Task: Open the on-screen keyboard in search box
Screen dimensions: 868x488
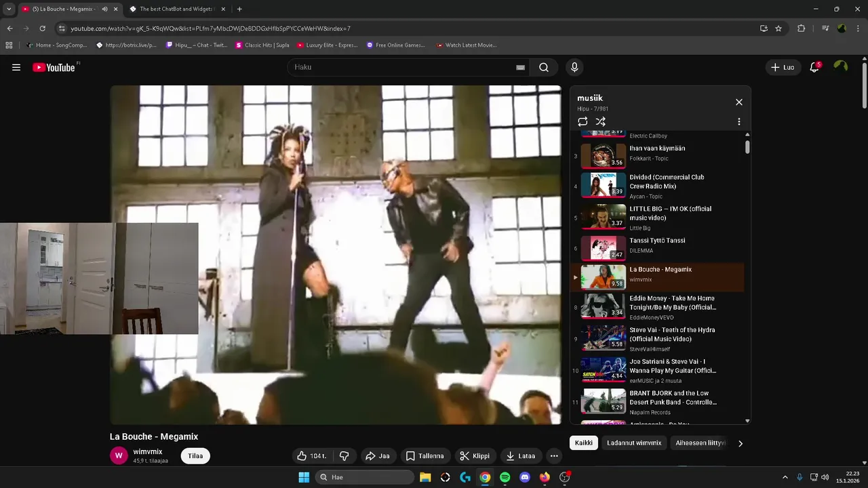Action: [520, 67]
